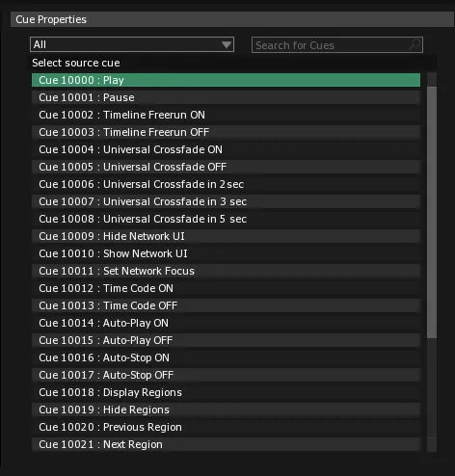Viewport: 455px width, 476px height.
Task: Select Cue 10019 : Hide Regions
Action: (226, 410)
